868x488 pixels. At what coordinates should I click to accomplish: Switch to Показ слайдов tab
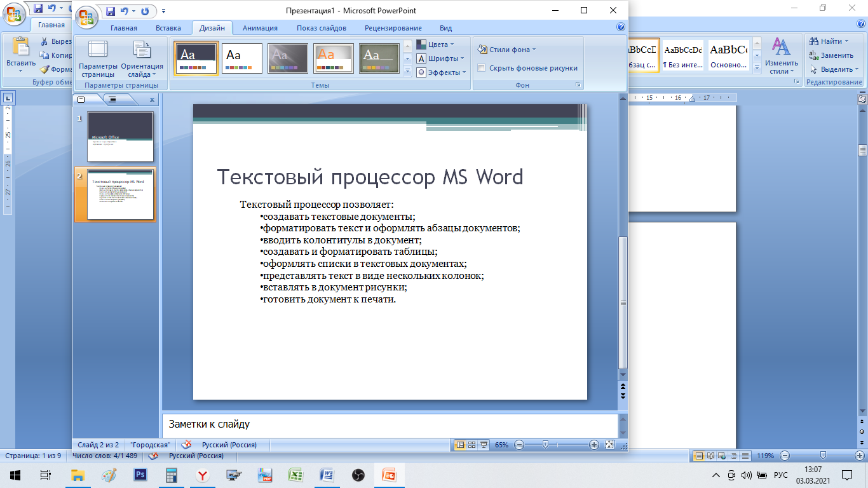tap(322, 28)
